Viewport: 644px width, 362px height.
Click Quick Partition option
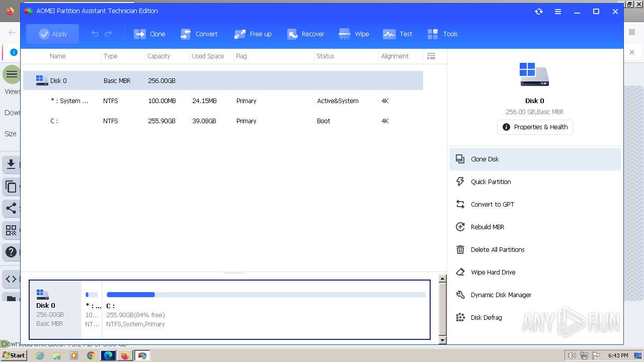(535, 182)
